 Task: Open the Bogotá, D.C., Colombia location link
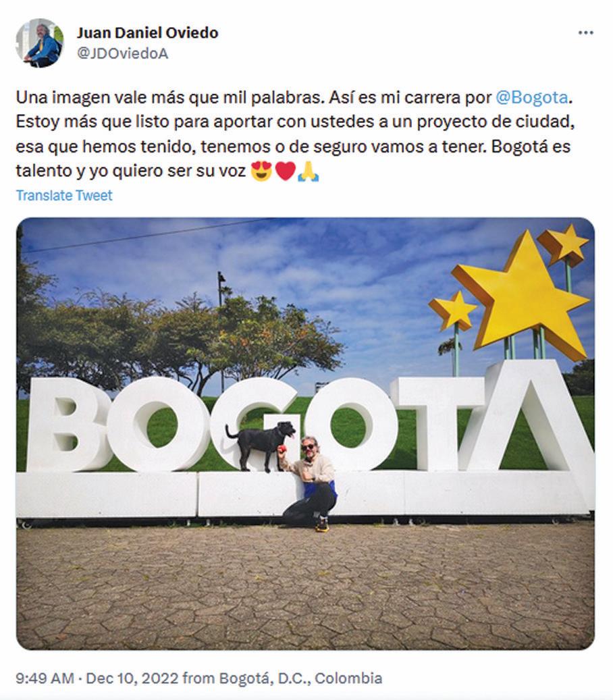(300, 678)
